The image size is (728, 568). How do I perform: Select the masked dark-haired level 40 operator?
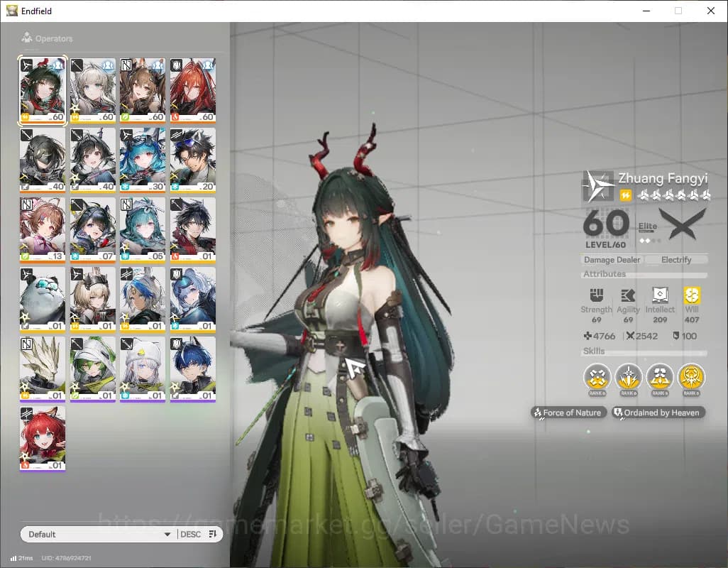[43, 160]
